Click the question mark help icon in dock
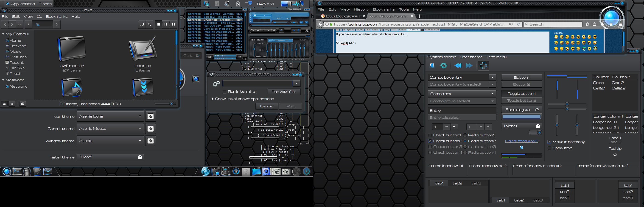Screen dimensions: 644x207 (246, 171)
